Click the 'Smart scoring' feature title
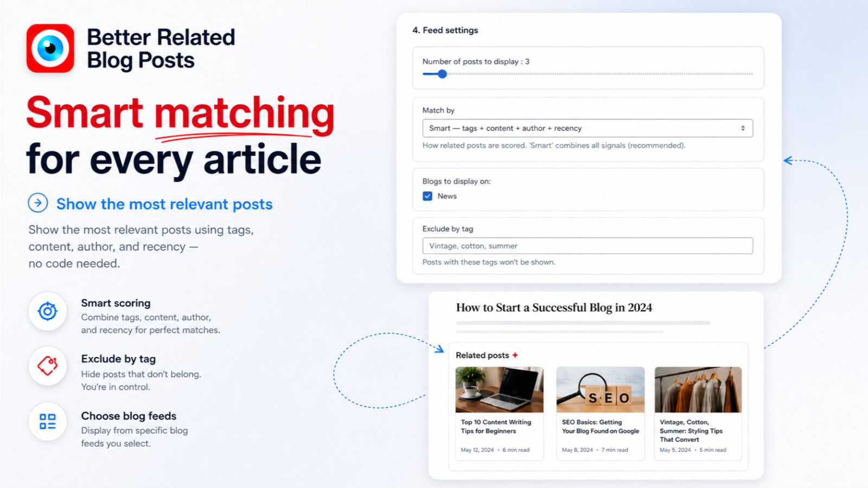Screen dimensions: 868x488 [x=116, y=303]
